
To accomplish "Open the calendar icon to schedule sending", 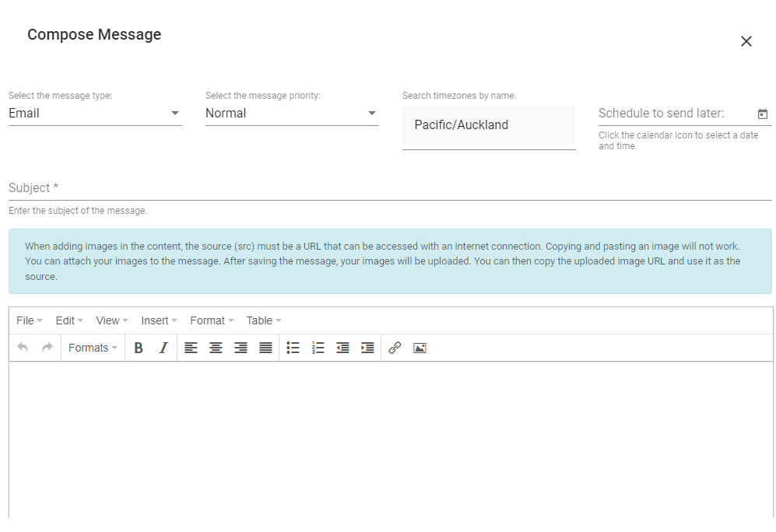I will point(763,114).
